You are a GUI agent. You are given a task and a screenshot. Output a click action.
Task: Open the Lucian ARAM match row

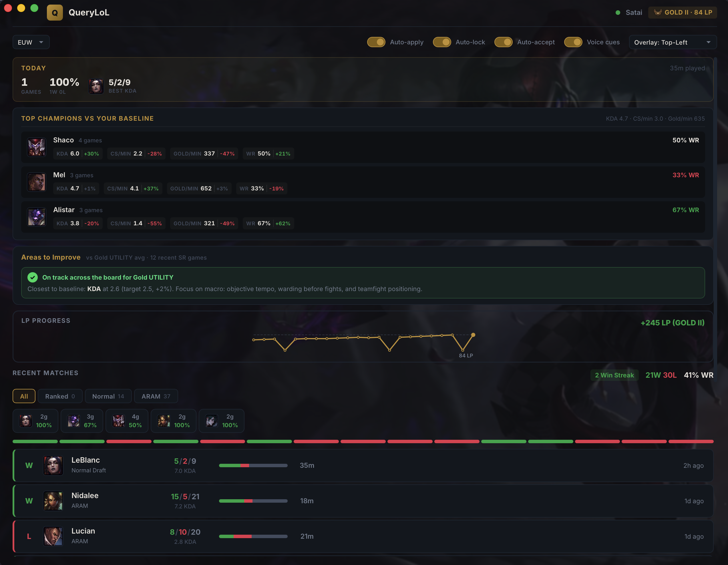click(x=363, y=536)
